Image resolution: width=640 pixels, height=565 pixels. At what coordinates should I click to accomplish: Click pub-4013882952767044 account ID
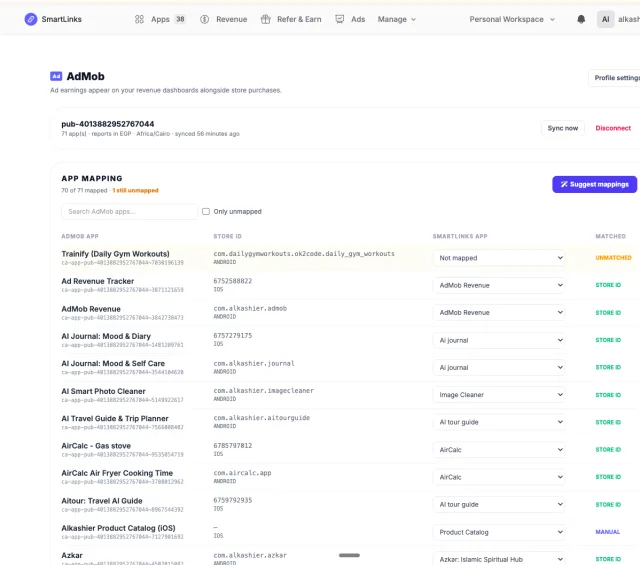click(x=108, y=124)
